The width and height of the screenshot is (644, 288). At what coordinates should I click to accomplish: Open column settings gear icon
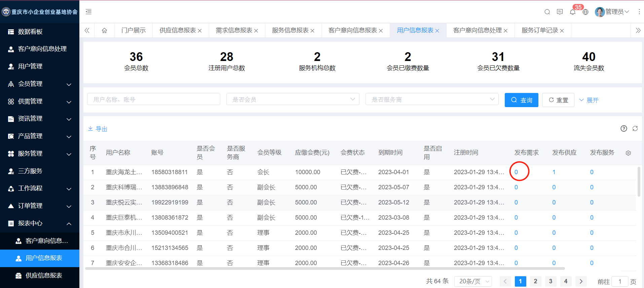point(628,153)
